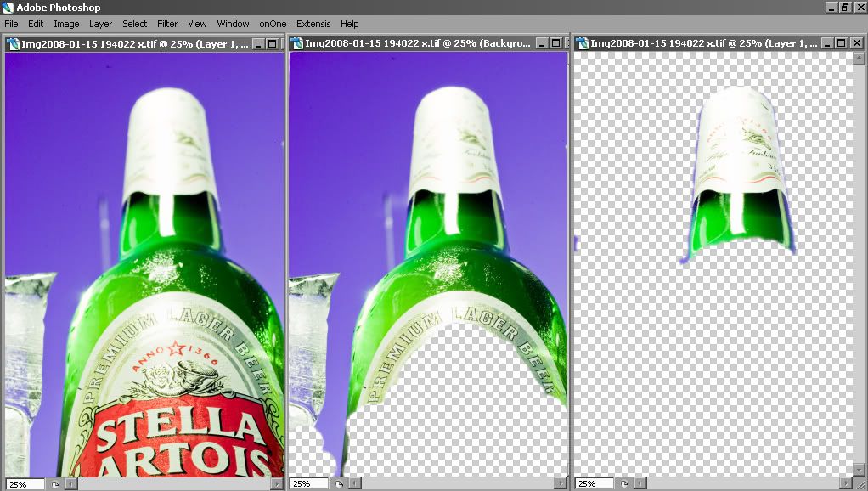Maximize the left Stella Artois document window

coord(272,43)
